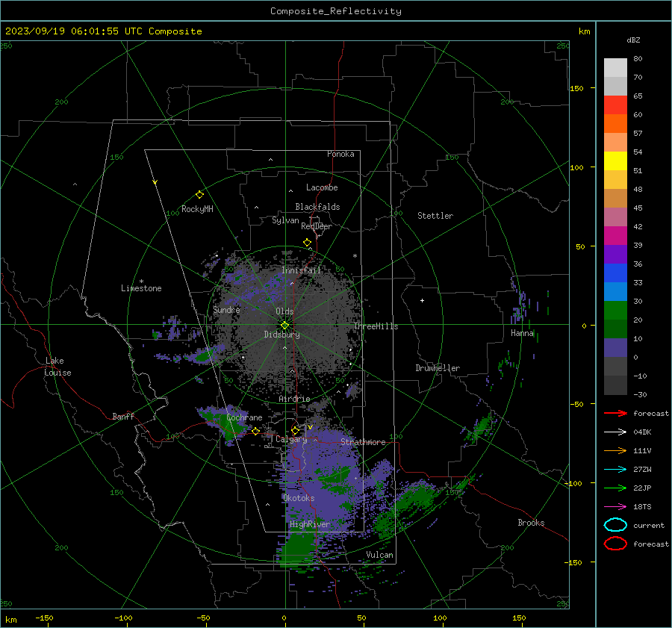Click the RockyMH map label
Screen dimensions: 672x628
click(x=197, y=209)
